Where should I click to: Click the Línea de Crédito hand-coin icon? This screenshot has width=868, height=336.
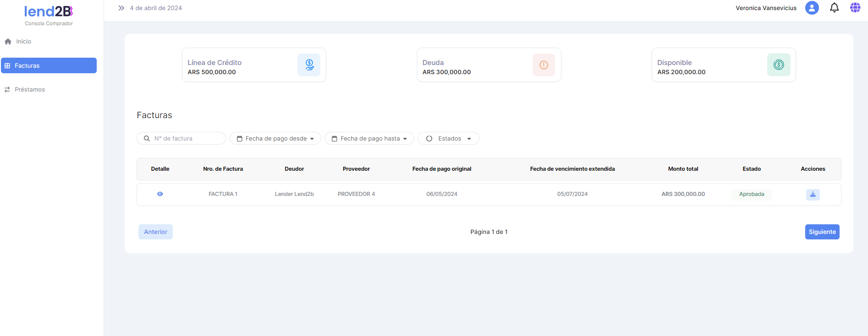[x=309, y=65]
